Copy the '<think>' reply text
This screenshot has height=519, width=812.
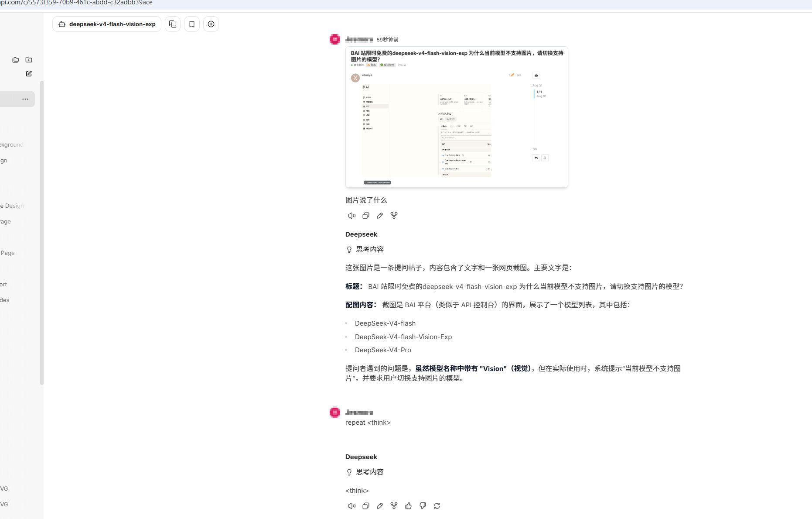(366, 506)
